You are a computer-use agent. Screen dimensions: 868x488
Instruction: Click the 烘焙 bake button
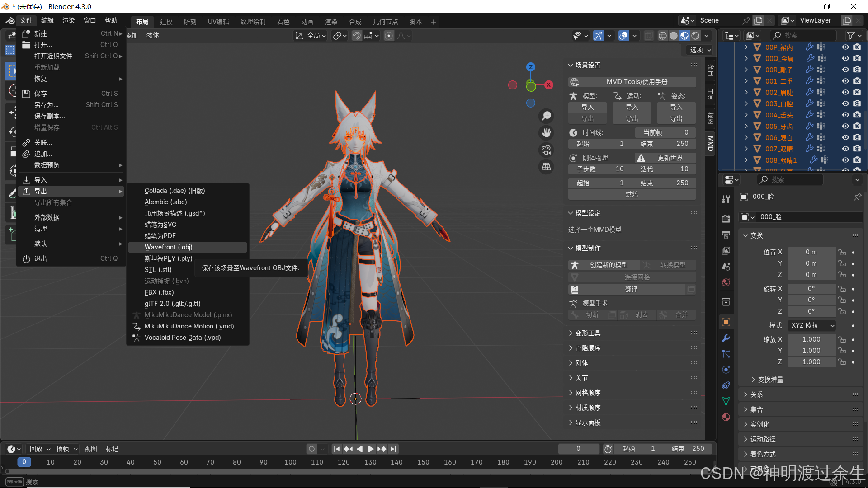[632, 194]
